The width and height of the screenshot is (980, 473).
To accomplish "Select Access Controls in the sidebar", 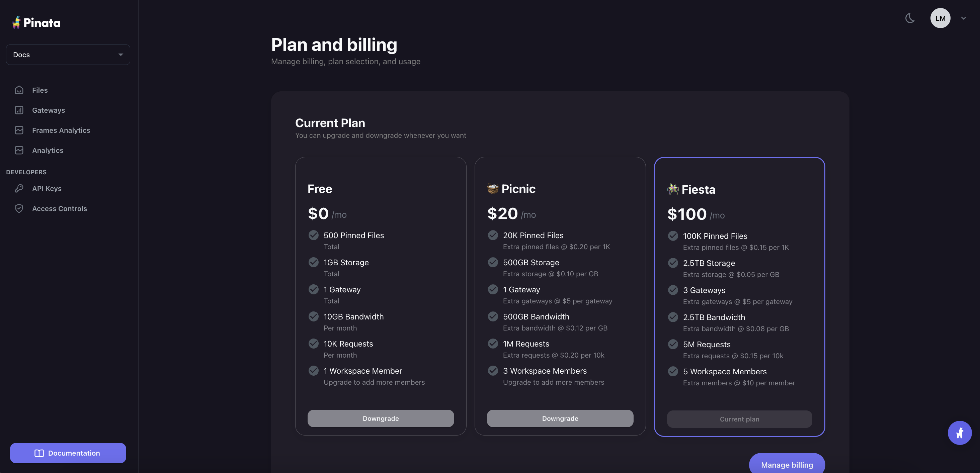I will click(x=59, y=208).
